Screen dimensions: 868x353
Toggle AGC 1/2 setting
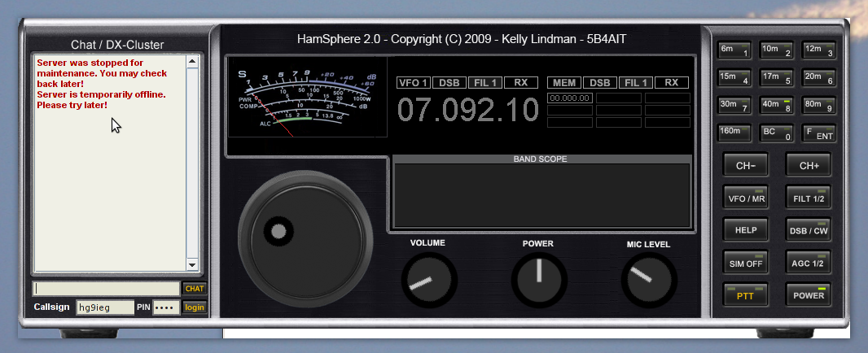coord(809,262)
